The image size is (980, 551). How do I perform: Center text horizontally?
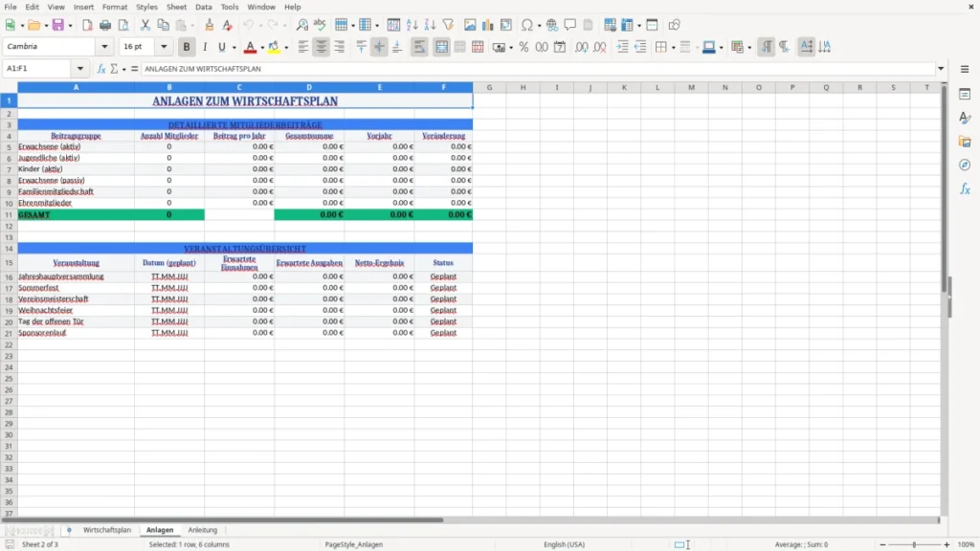point(322,47)
